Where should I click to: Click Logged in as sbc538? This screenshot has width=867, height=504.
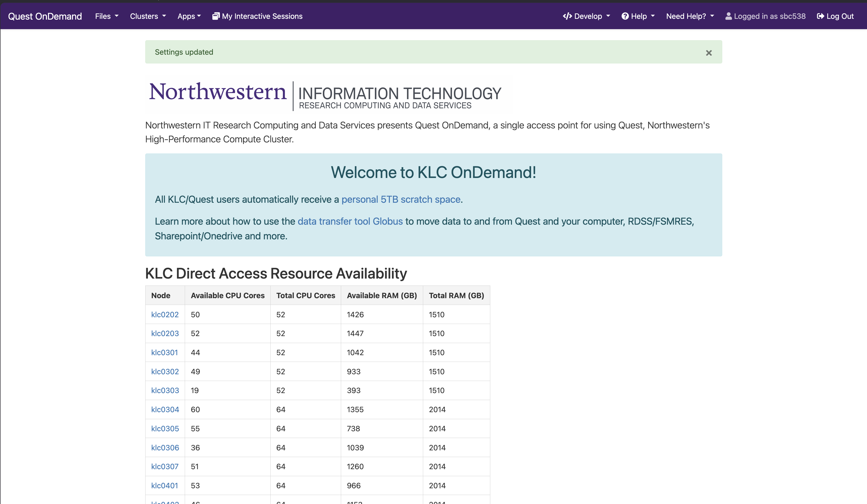click(766, 16)
